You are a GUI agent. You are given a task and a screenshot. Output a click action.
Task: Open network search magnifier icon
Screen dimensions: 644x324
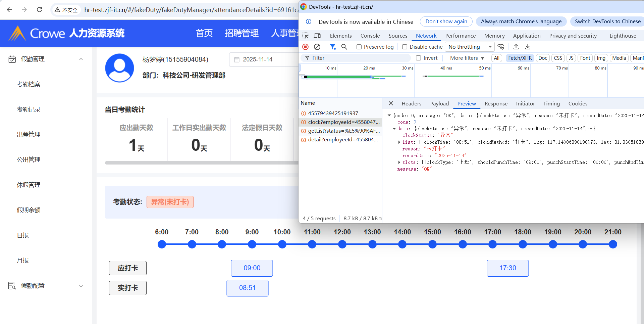[344, 47]
